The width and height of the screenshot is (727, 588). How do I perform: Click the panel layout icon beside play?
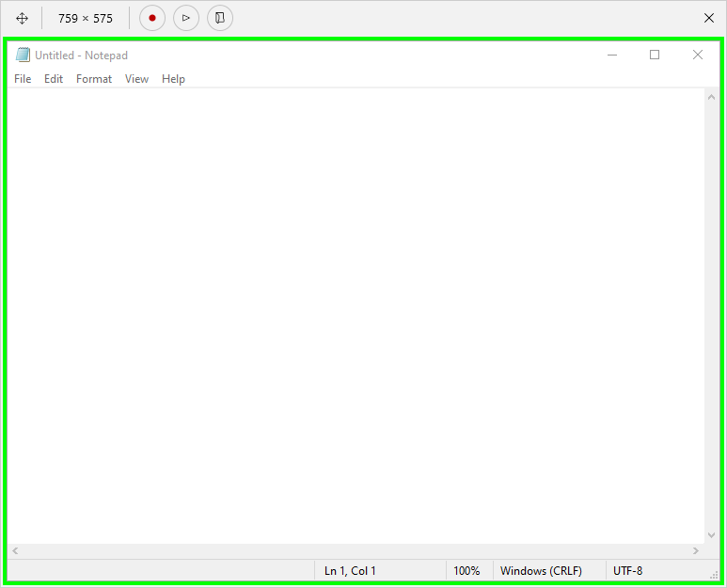tap(220, 18)
